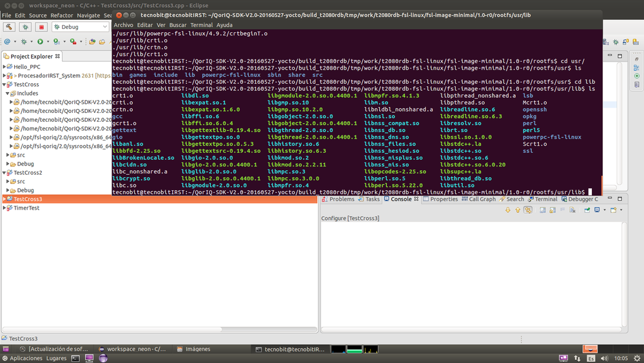Image resolution: width=644 pixels, height=363 pixels.
Task: Click the green Run button
Action: (40, 41)
